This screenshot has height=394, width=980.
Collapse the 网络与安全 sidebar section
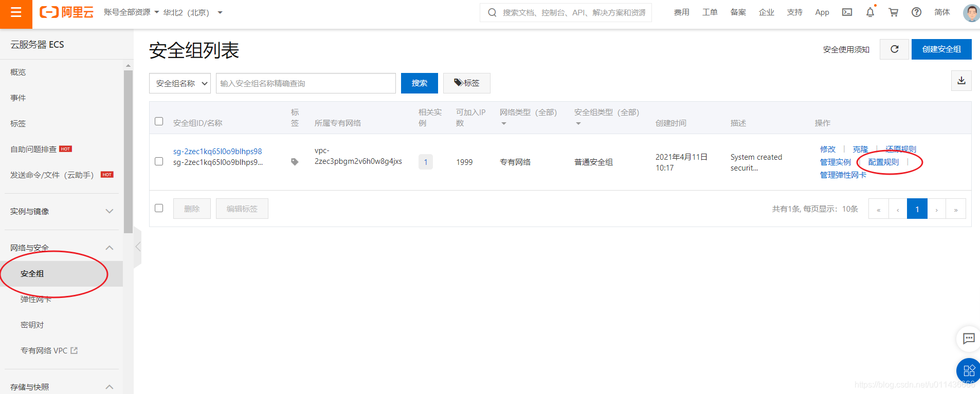pos(62,248)
